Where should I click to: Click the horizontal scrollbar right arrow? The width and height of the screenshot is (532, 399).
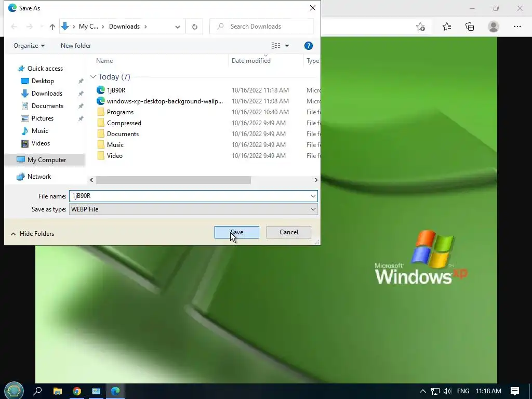(316, 180)
